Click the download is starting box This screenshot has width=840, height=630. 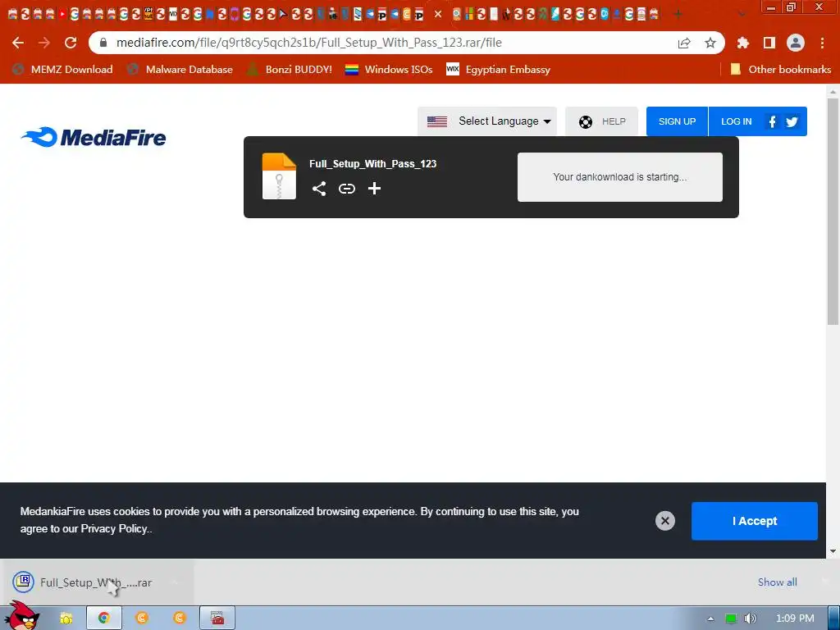click(x=620, y=177)
